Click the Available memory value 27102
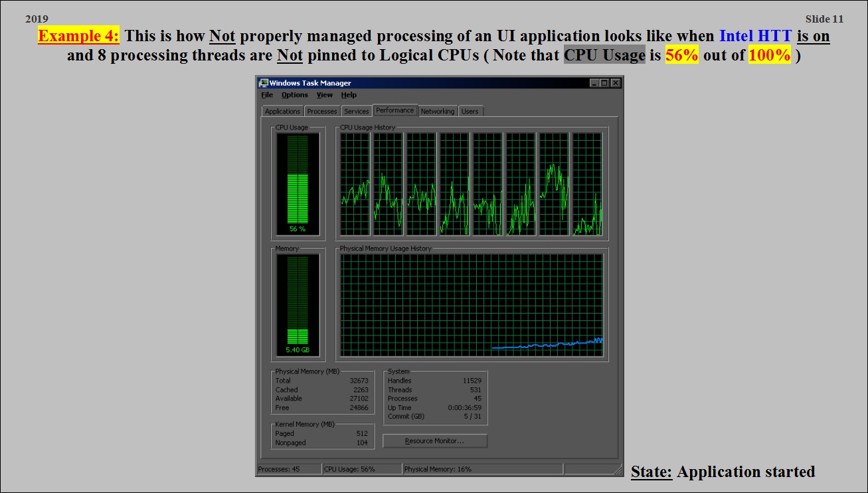Screen dimensions: 868x493 tap(359, 399)
